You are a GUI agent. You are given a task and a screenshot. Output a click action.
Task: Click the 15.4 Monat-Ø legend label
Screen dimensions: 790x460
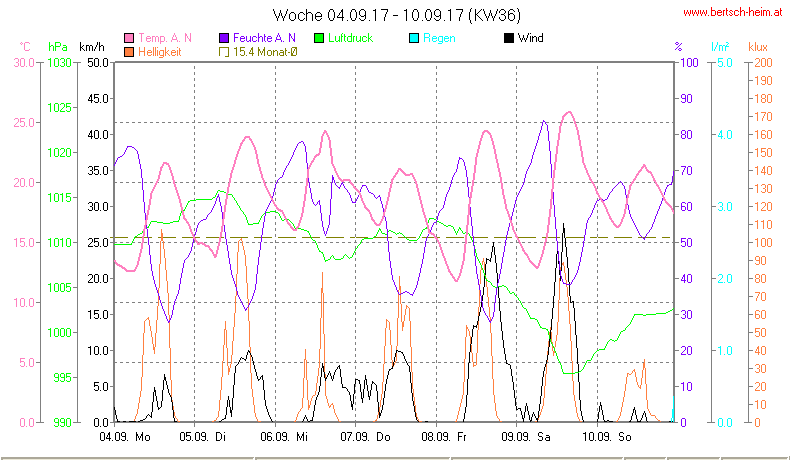point(265,52)
